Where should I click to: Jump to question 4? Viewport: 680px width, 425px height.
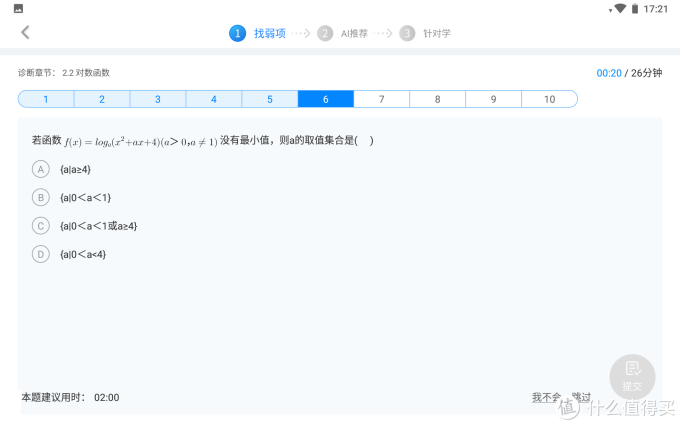[214, 99]
